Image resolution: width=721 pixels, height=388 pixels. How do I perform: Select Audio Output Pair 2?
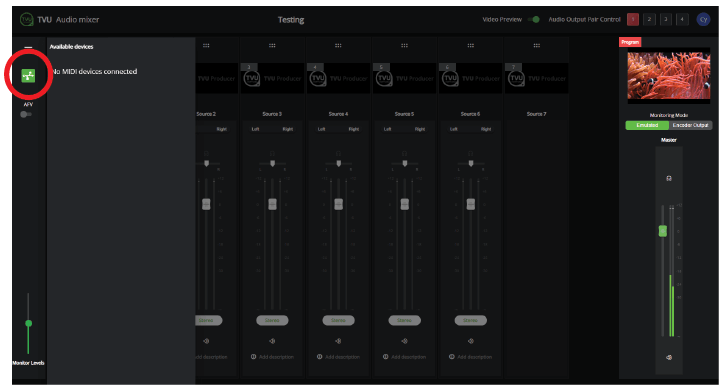649,19
